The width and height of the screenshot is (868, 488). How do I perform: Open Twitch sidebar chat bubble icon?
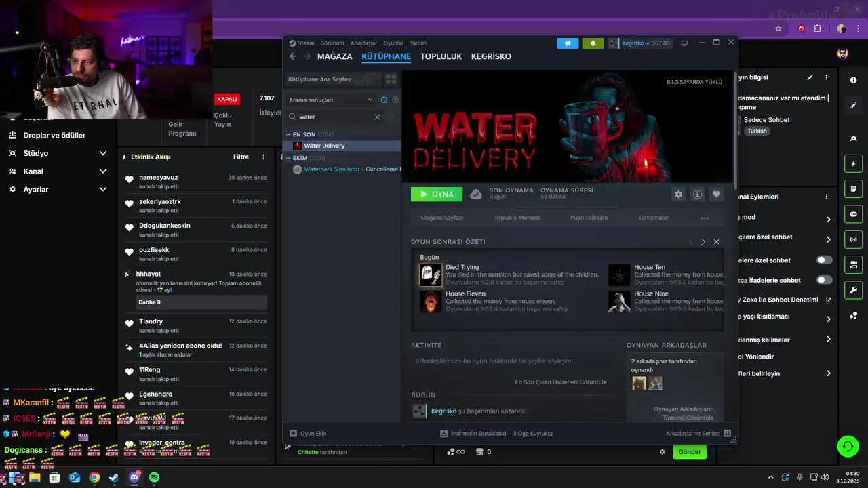pyautogui.click(x=853, y=214)
